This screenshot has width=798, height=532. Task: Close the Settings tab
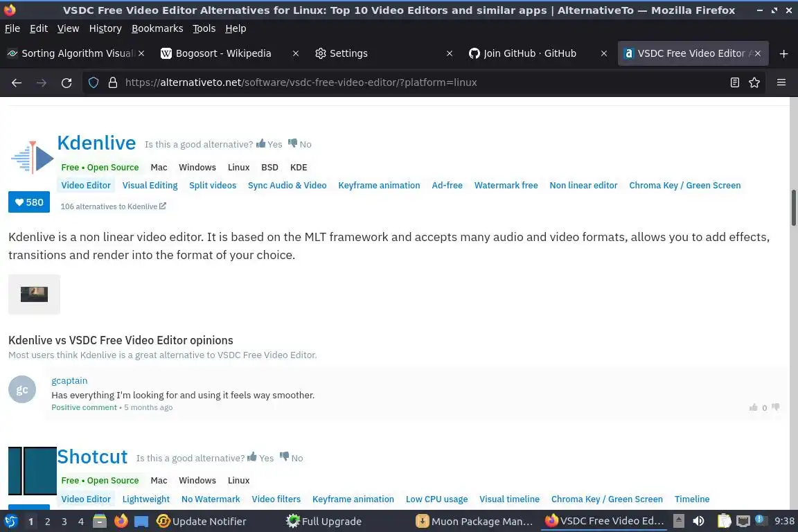coord(450,53)
